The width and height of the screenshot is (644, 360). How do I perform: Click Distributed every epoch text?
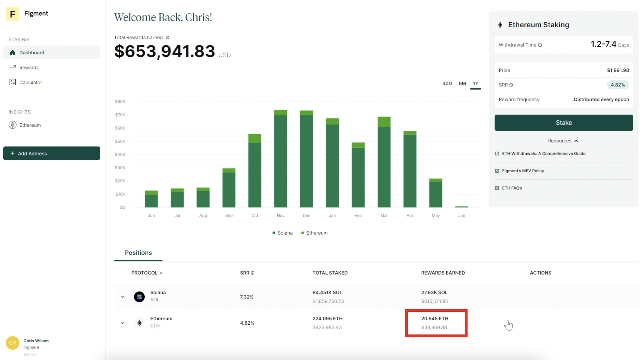pos(601,99)
